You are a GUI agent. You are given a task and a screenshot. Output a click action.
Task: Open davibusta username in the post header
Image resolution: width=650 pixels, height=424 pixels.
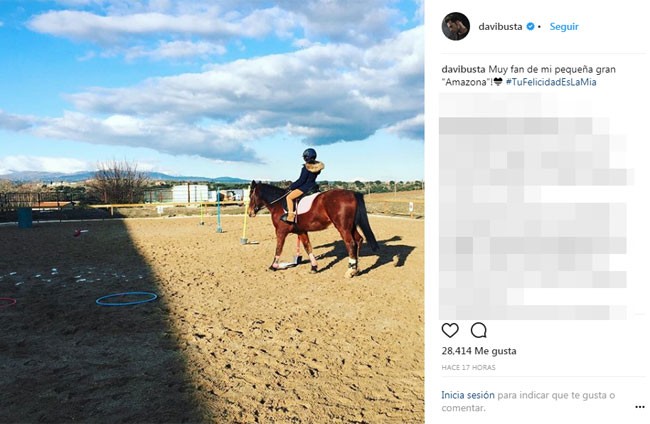[500, 27]
